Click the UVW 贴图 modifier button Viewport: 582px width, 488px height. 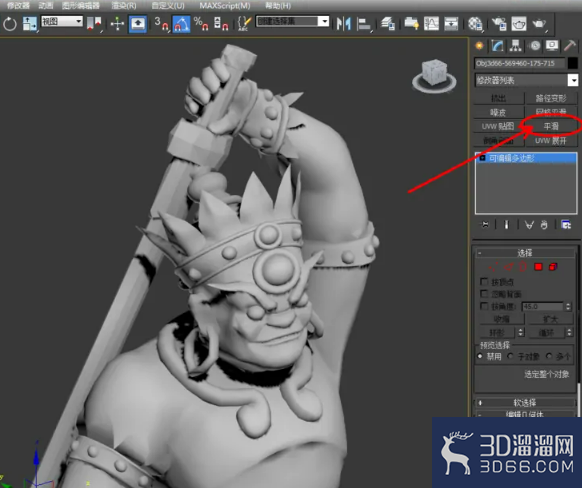(498, 127)
